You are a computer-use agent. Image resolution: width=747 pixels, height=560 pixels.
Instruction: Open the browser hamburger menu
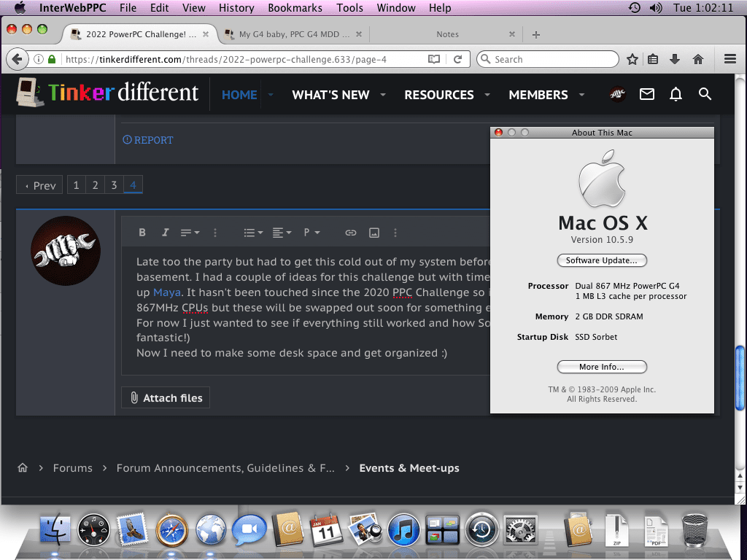pos(729,59)
